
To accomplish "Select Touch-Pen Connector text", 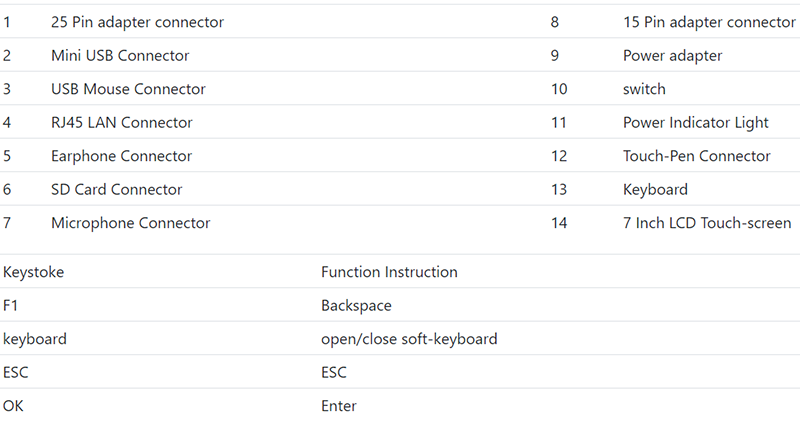I will [x=696, y=156].
